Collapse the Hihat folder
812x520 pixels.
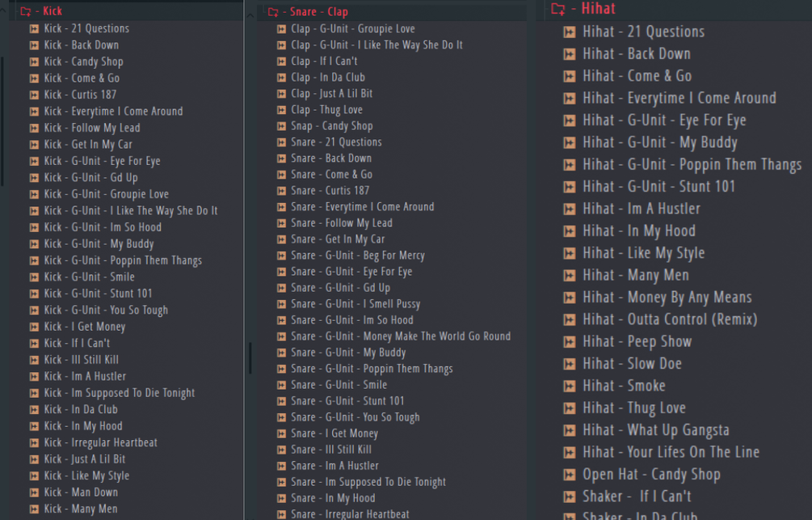click(x=558, y=8)
